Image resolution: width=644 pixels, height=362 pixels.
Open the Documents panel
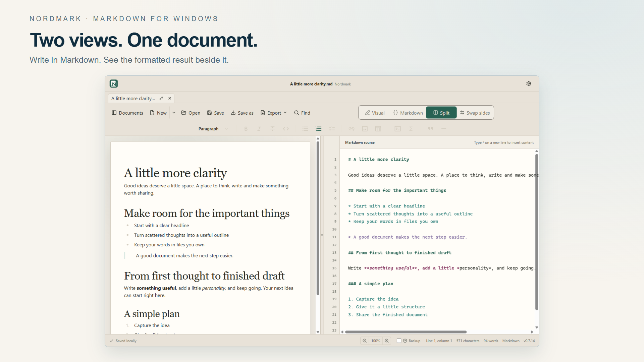point(127,113)
